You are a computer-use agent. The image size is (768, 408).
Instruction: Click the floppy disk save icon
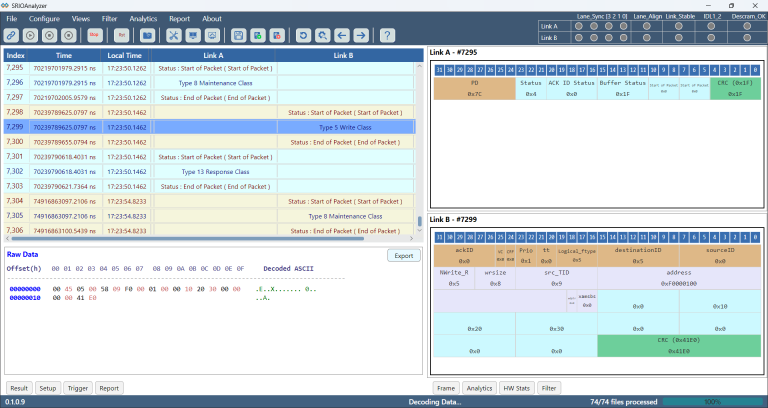tap(239, 35)
